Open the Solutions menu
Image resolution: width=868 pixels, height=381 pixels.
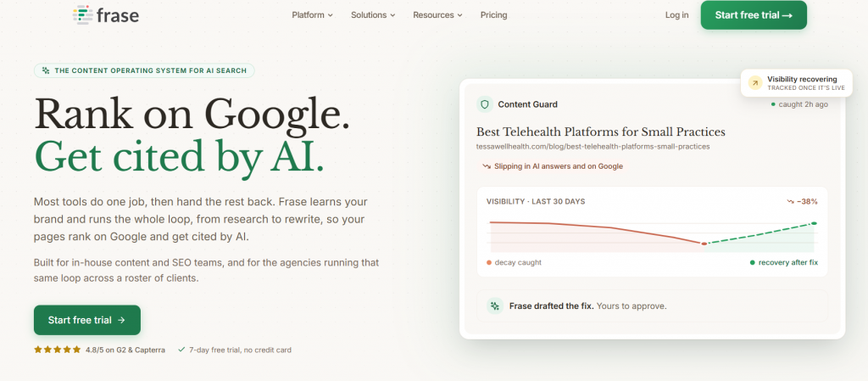point(373,15)
